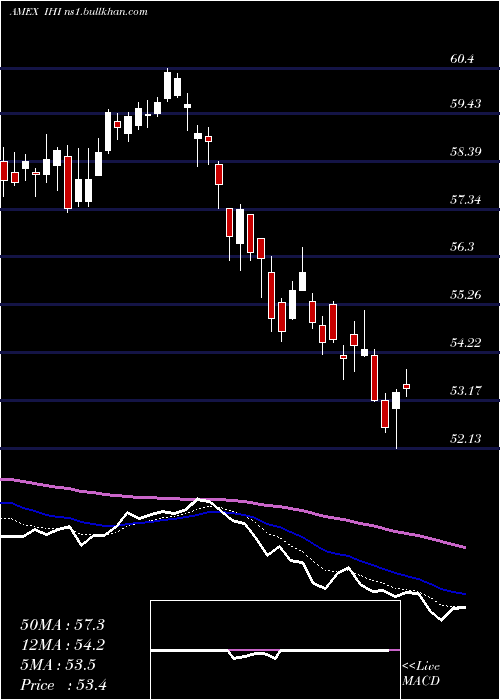Click the 5MA : 53.5 readout

pos(58,665)
